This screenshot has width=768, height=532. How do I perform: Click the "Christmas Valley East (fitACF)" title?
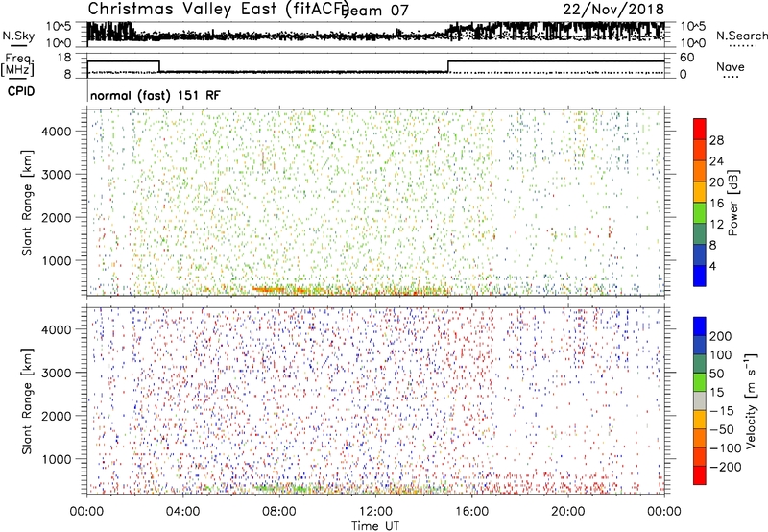pos(219,10)
